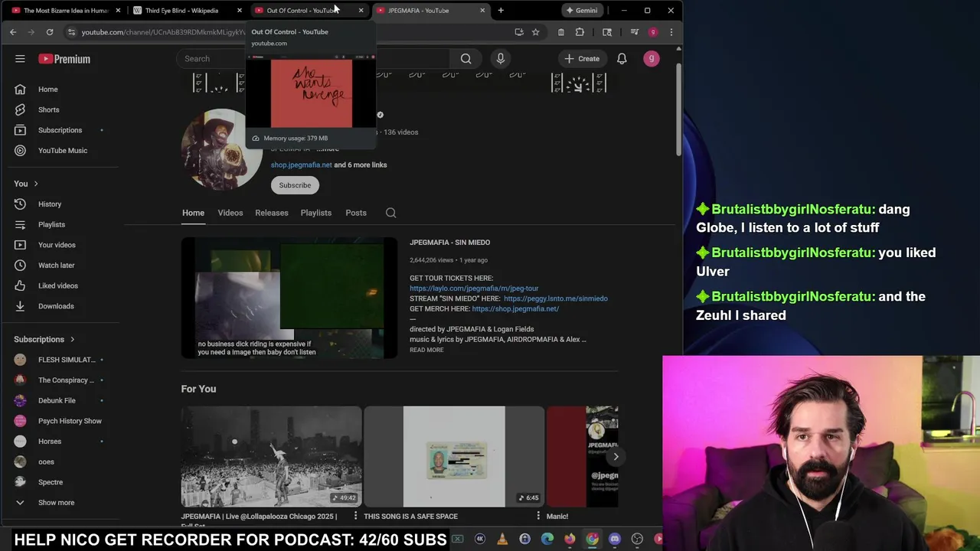Screen dimensions: 980x551
Task: Open the laylo tour tickets link
Action: click(x=474, y=289)
